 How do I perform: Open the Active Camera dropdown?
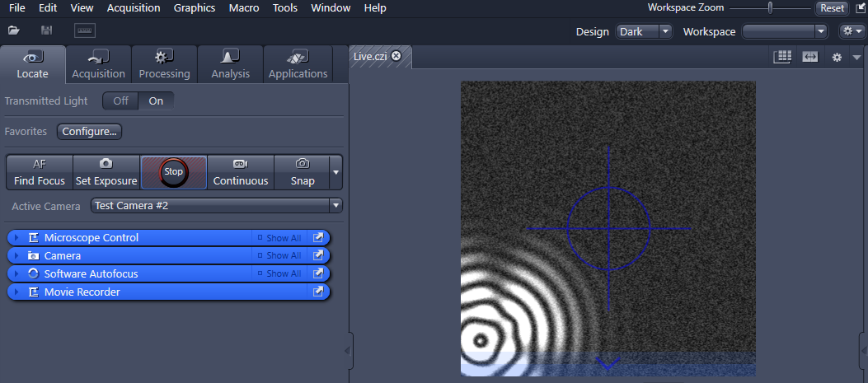tap(216, 205)
